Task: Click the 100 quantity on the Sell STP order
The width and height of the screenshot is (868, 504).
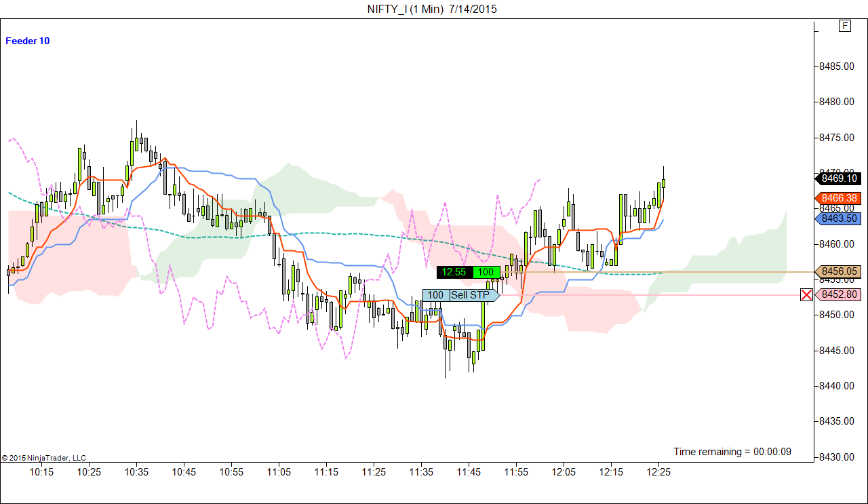Action: coord(436,295)
